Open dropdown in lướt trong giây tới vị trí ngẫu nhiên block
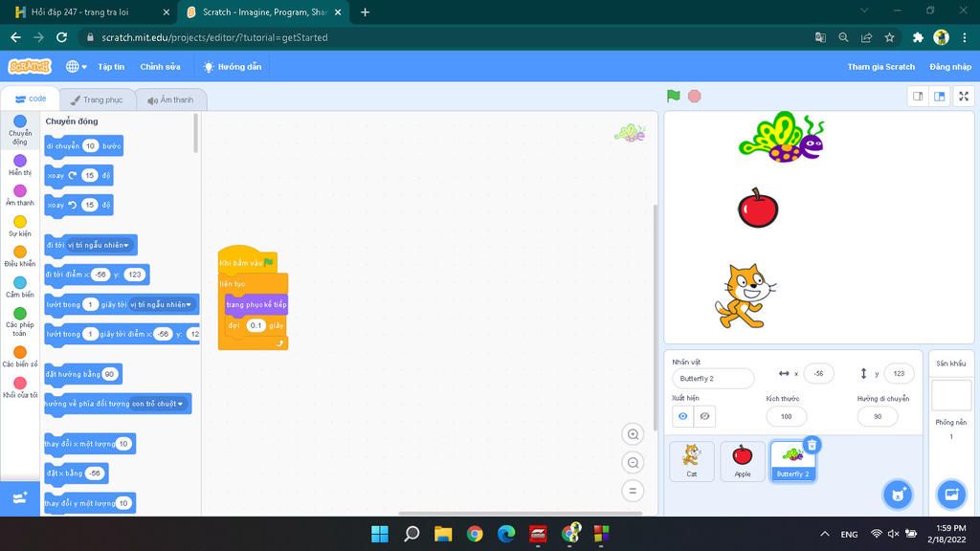The width and height of the screenshot is (980, 551). click(x=161, y=304)
